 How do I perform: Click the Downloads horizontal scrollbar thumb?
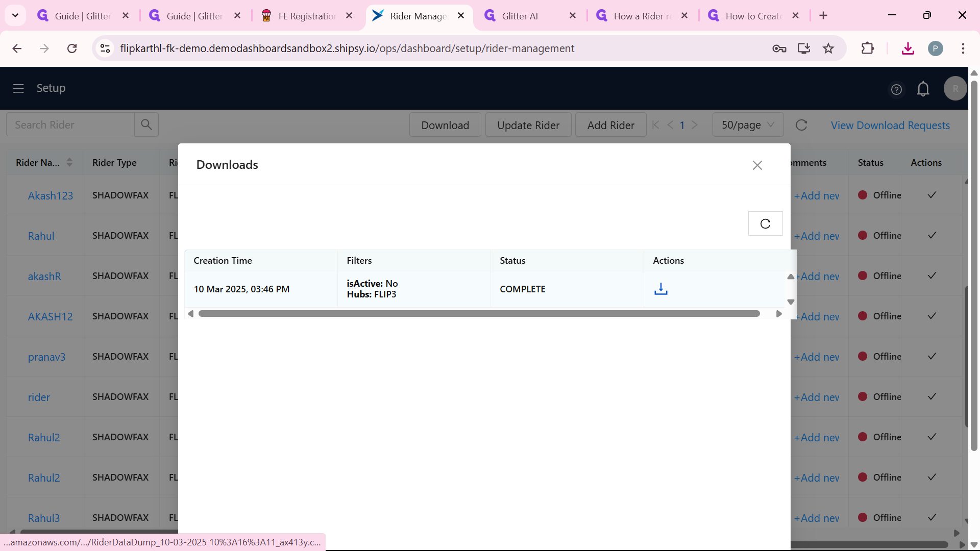[479, 314]
